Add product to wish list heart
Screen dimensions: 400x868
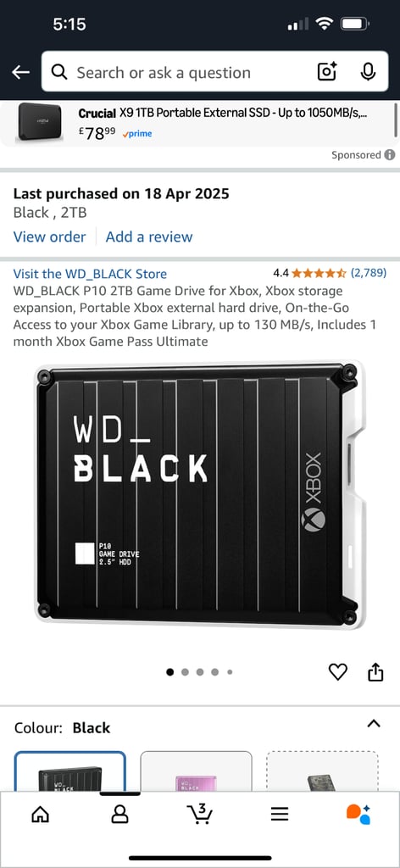coord(337,672)
